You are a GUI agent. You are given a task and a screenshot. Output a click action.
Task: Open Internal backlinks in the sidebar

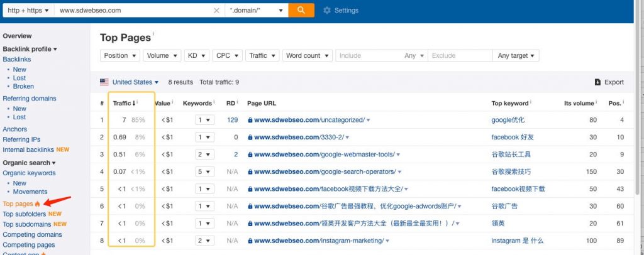28,149
